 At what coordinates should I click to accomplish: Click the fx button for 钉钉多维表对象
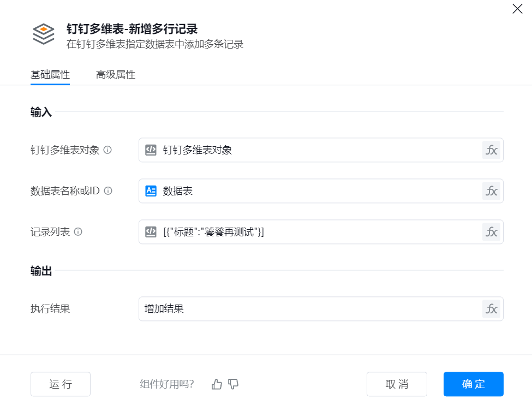point(491,150)
